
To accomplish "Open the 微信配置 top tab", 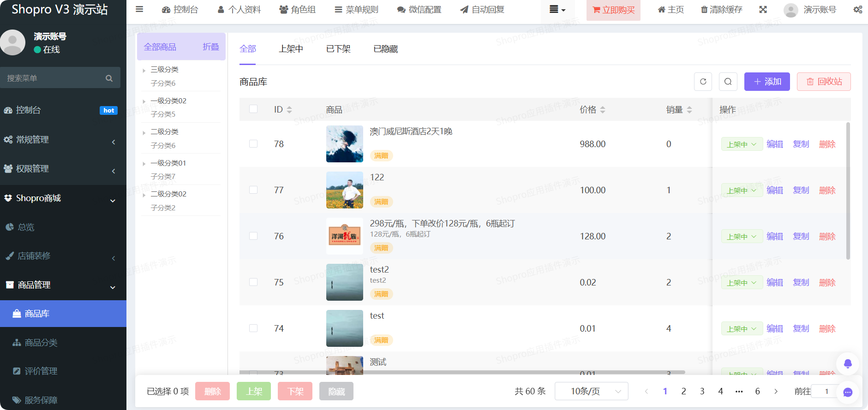I will 419,10.
